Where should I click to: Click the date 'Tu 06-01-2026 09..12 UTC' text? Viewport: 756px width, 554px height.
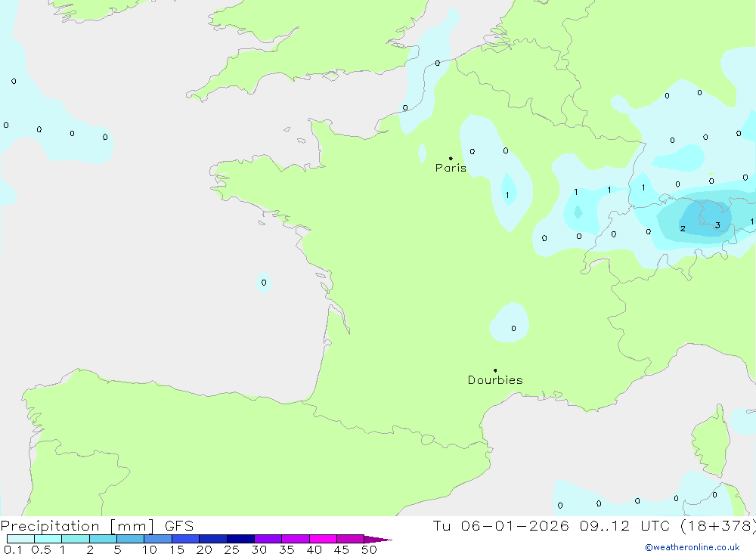point(551,525)
